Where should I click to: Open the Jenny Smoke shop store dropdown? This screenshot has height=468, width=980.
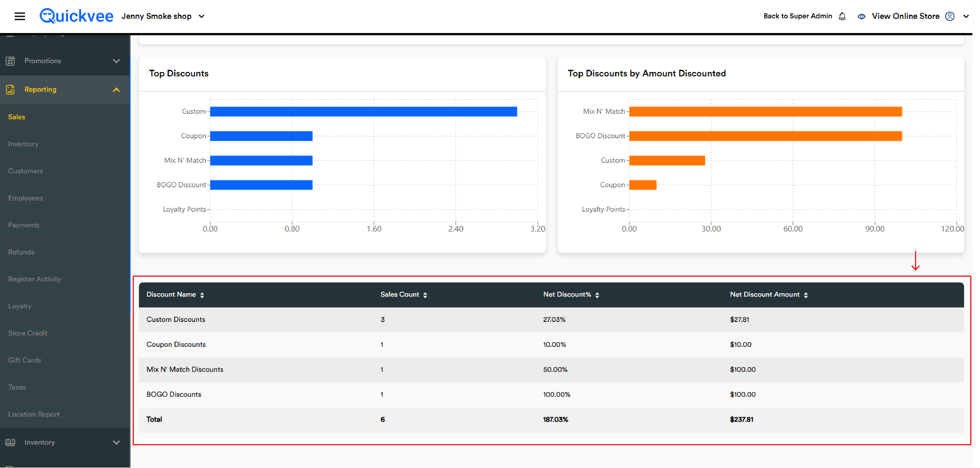(x=163, y=16)
